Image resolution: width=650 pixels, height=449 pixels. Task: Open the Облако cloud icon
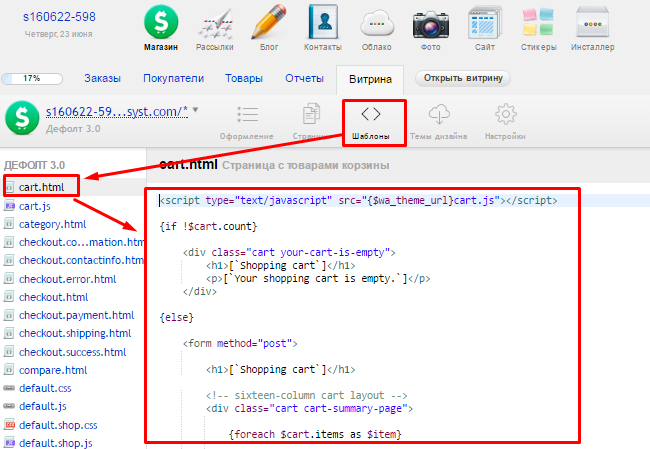pos(376,24)
